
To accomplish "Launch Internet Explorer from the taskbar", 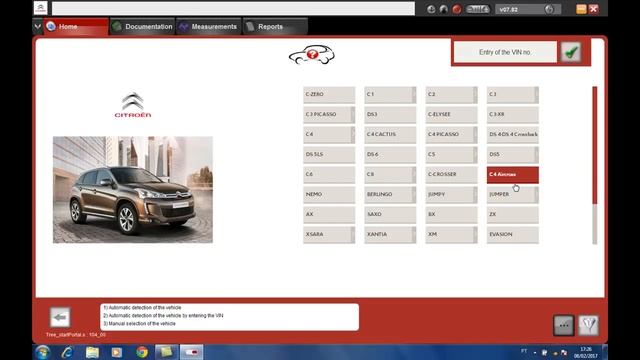I will point(67,352).
